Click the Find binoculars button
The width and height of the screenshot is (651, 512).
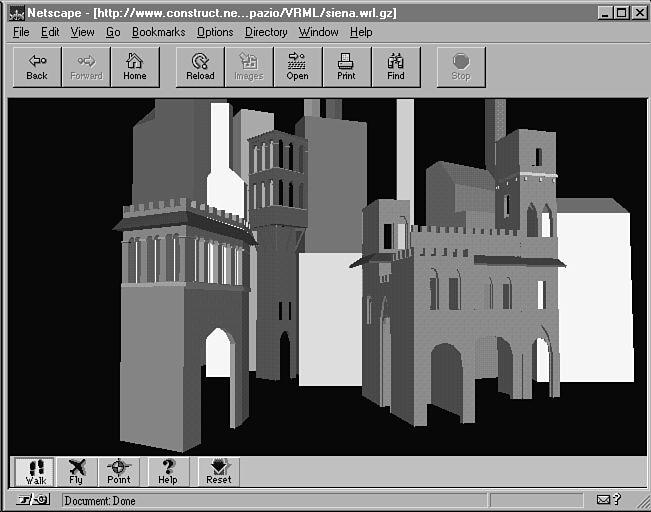pyautogui.click(x=396, y=67)
